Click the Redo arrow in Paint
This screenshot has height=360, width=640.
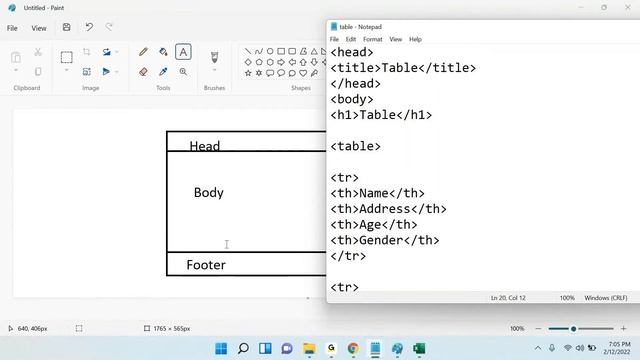[109, 27]
